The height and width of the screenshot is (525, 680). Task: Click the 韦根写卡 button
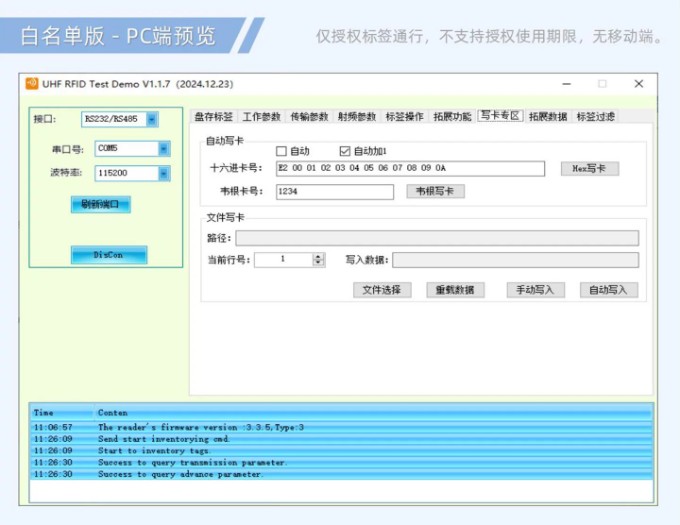[435, 191]
